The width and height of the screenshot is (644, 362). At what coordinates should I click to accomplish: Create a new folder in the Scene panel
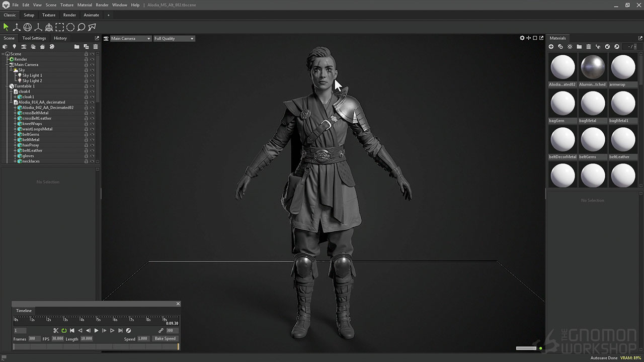[x=77, y=46]
